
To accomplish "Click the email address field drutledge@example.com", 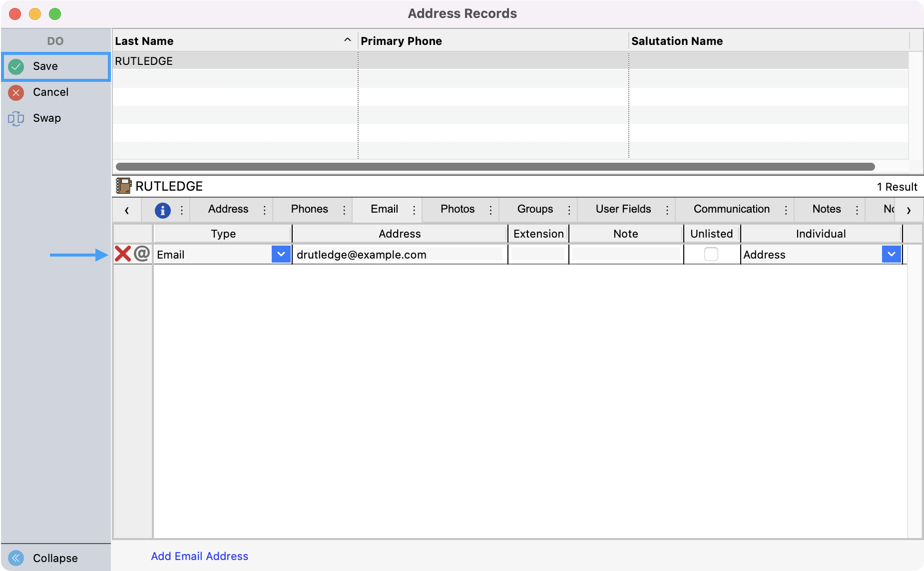I will click(399, 255).
